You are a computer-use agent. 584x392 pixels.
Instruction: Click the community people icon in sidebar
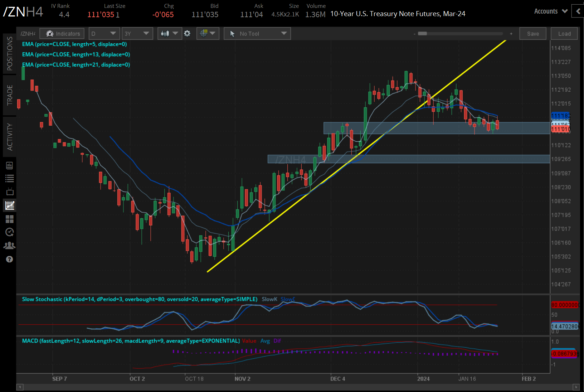pos(9,245)
